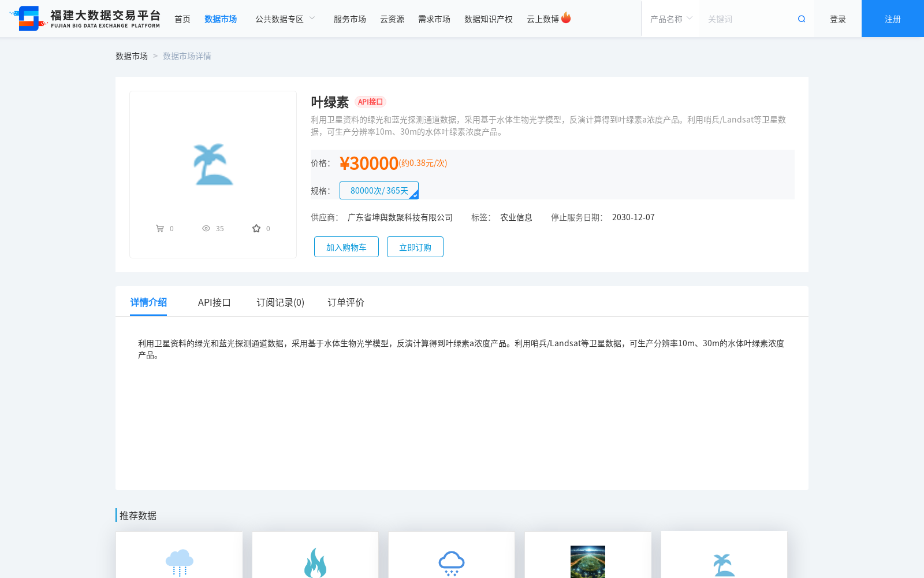Select the 80000次/365天 specification option
924x578 pixels.
click(379, 190)
